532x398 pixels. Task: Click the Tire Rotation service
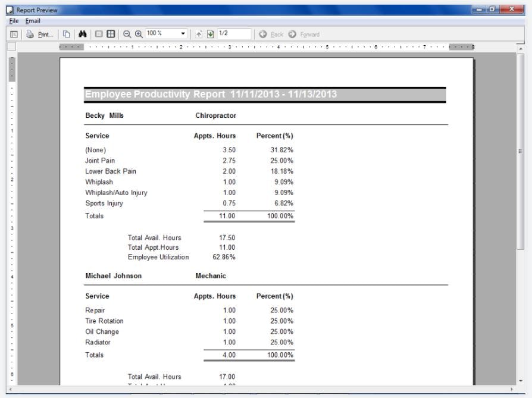(x=105, y=321)
